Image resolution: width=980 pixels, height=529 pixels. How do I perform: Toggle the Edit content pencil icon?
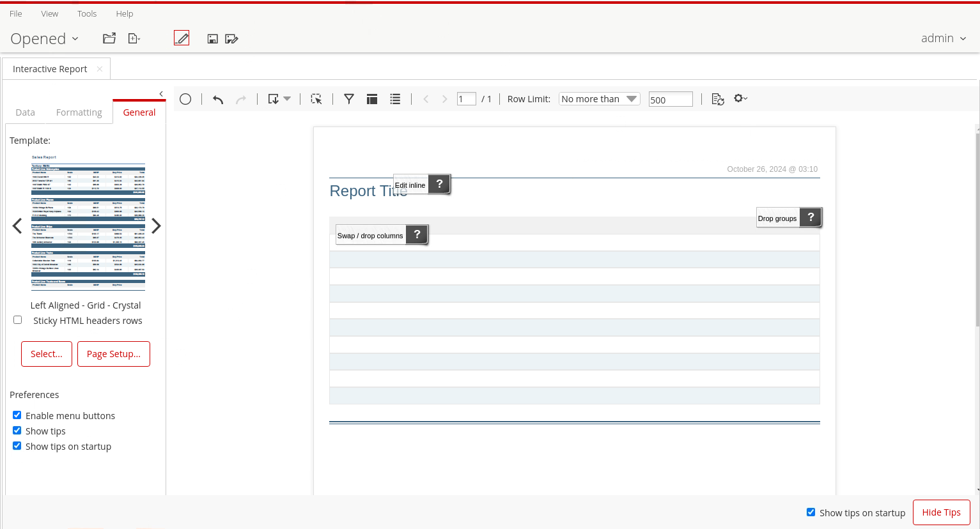click(x=182, y=38)
